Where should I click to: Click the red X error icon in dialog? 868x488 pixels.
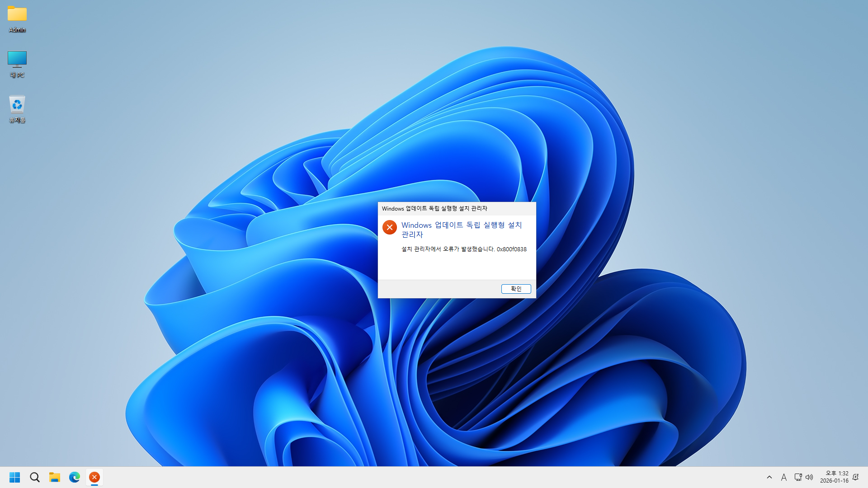(x=390, y=227)
